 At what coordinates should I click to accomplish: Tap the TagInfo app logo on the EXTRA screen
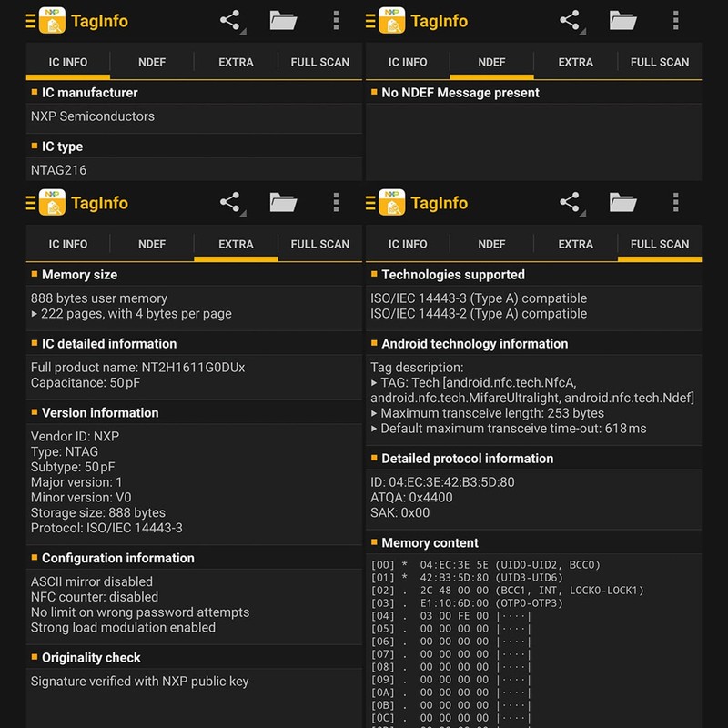point(52,202)
